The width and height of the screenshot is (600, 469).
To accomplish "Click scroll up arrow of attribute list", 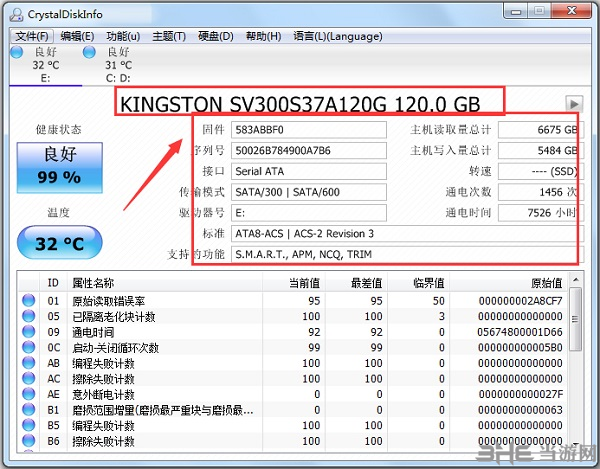I will pyautogui.click(x=575, y=280).
